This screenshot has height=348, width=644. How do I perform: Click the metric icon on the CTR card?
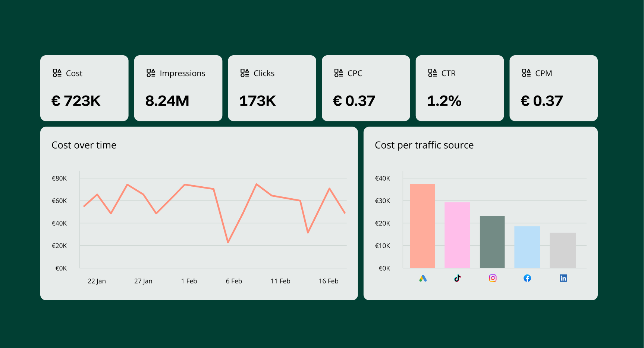pyautogui.click(x=432, y=73)
